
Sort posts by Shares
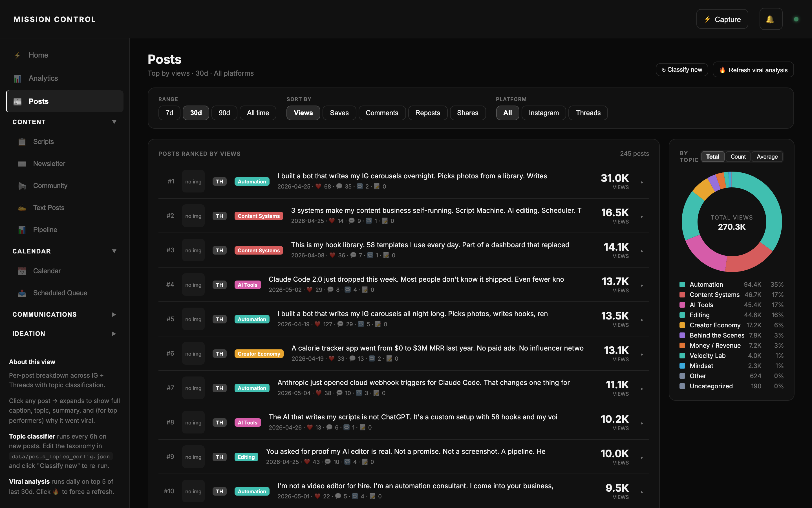467,113
